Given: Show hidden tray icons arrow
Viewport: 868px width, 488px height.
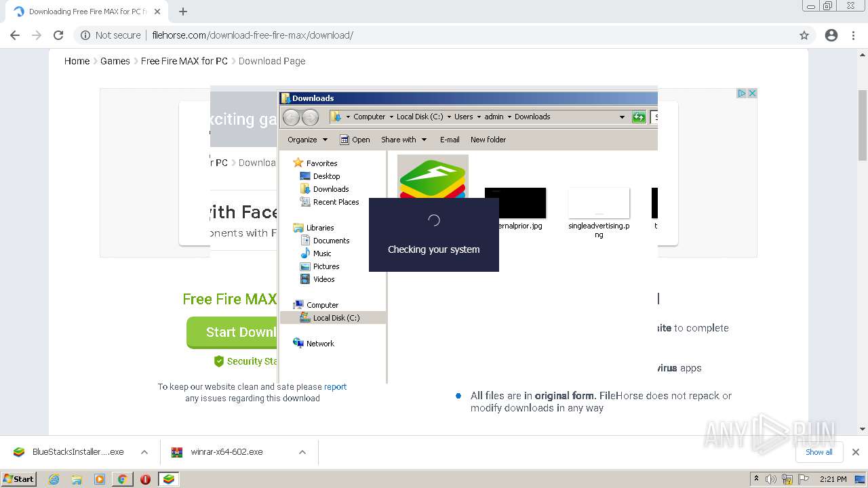Looking at the screenshot, I should 757,479.
